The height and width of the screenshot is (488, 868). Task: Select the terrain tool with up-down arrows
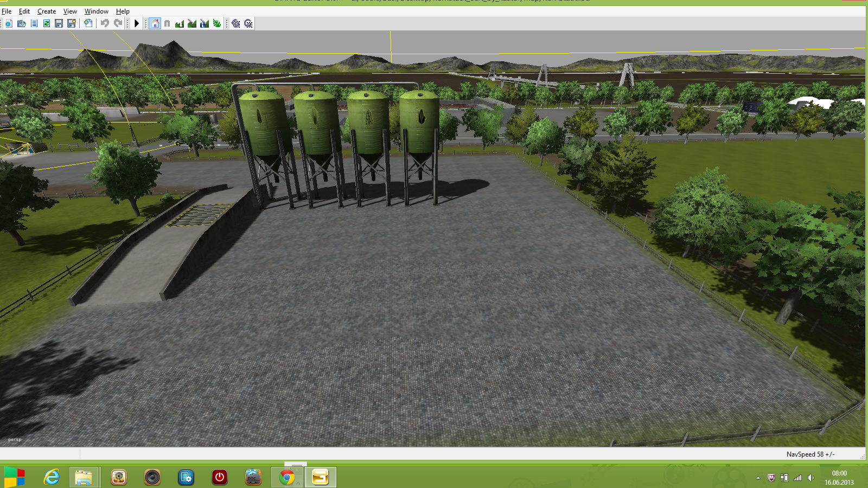180,23
